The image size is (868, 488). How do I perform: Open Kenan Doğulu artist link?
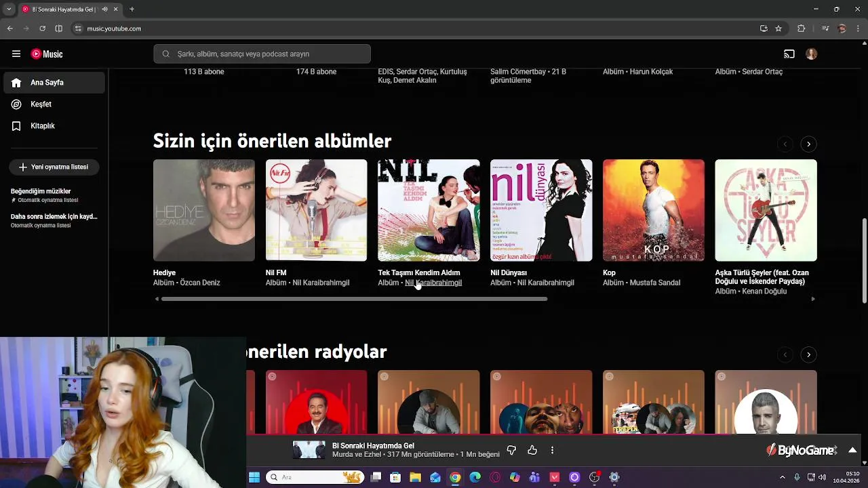(764, 291)
